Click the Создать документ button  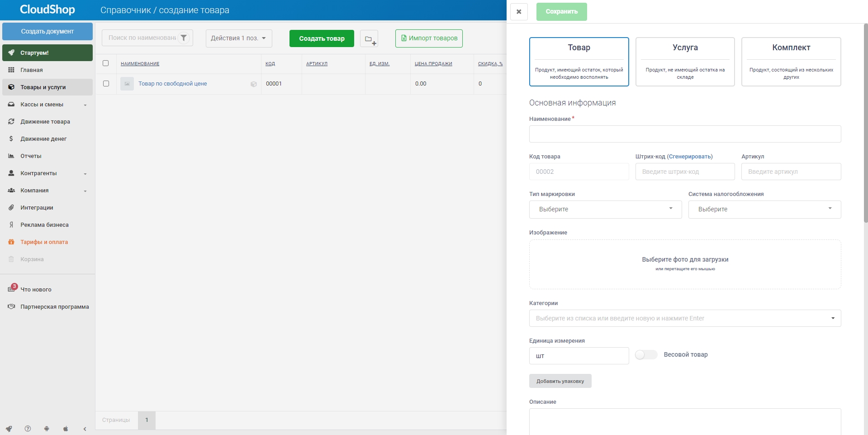click(47, 32)
